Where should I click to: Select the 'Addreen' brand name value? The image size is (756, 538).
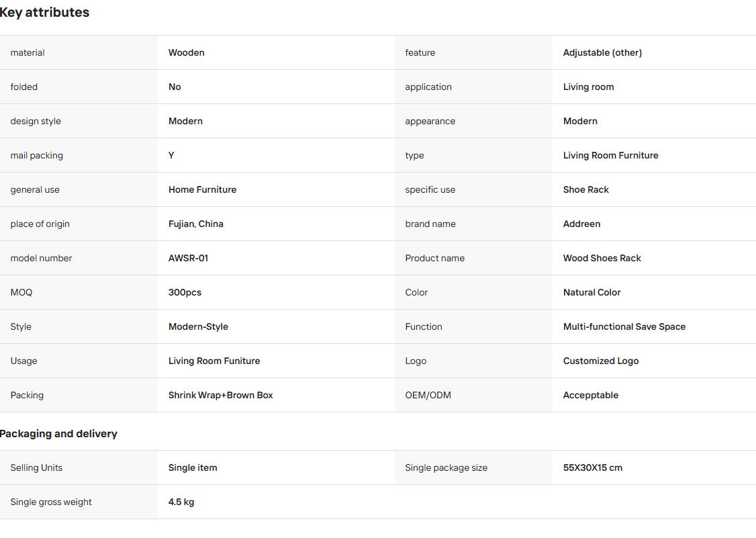coord(581,224)
